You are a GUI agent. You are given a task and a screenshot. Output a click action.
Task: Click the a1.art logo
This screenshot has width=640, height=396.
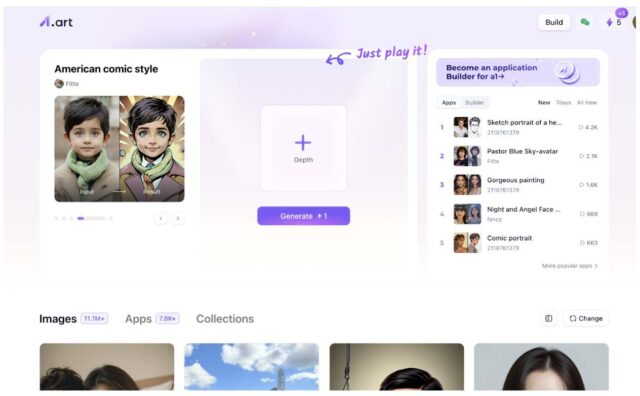click(x=56, y=22)
